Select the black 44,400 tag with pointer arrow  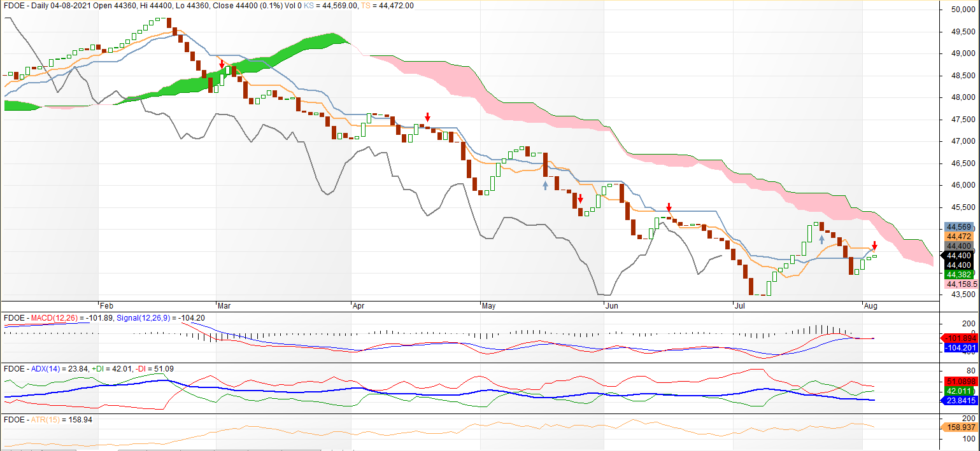(958, 255)
